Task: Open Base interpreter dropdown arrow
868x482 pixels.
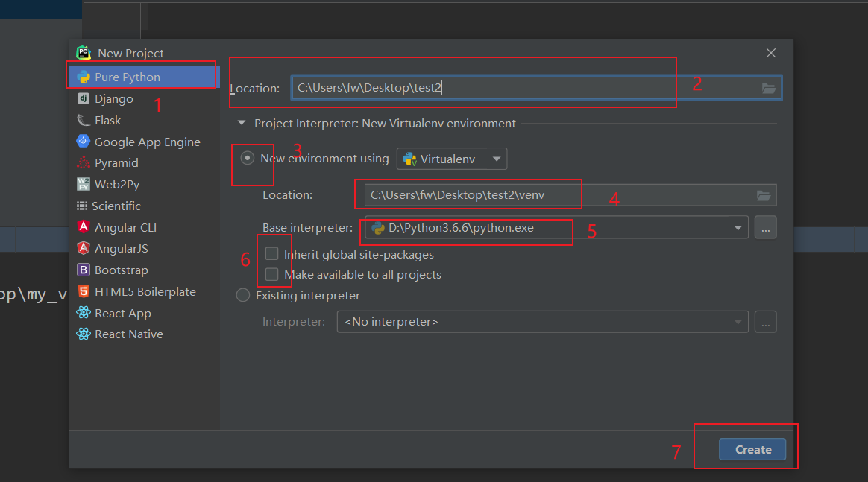Action: pos(738,228)
